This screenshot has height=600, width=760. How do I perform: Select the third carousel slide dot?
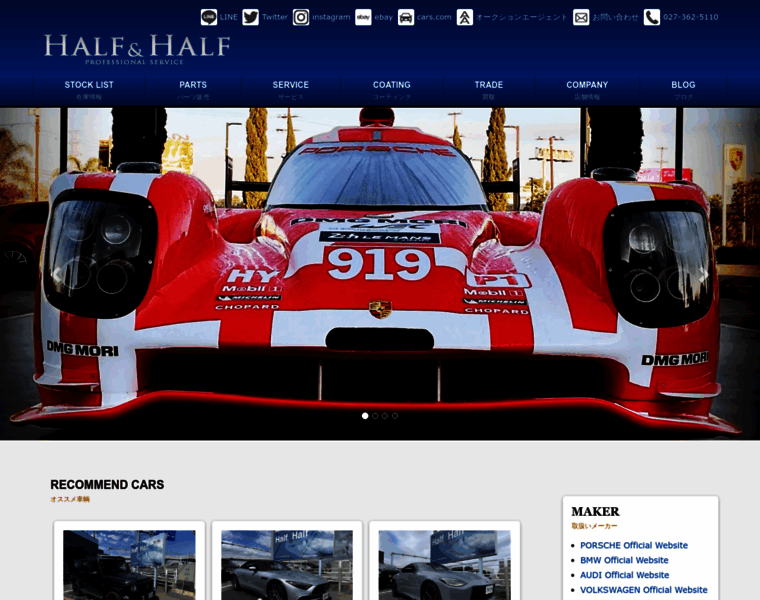click(385, 415)
